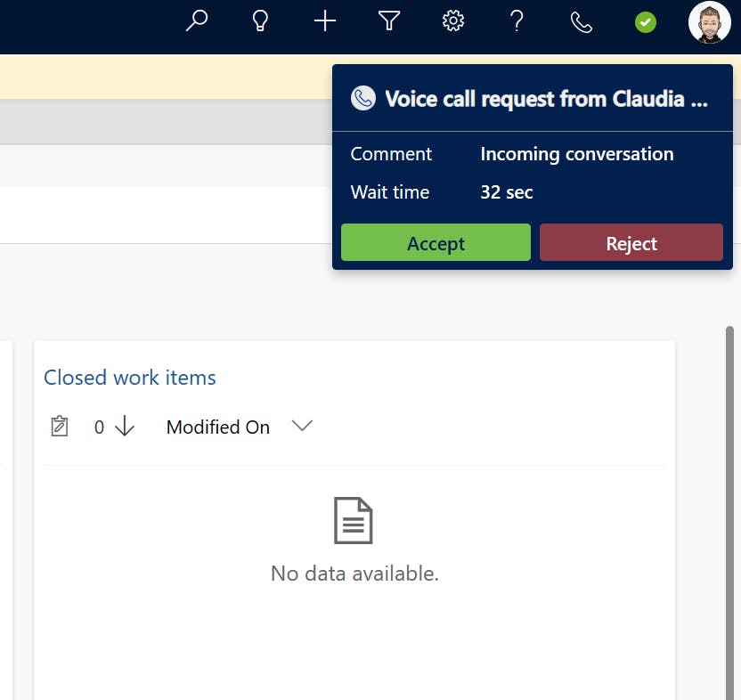Viewport: 741px width, 700px height.
Task: Expand the Modified On chevron
Action: tap(302, 426)
